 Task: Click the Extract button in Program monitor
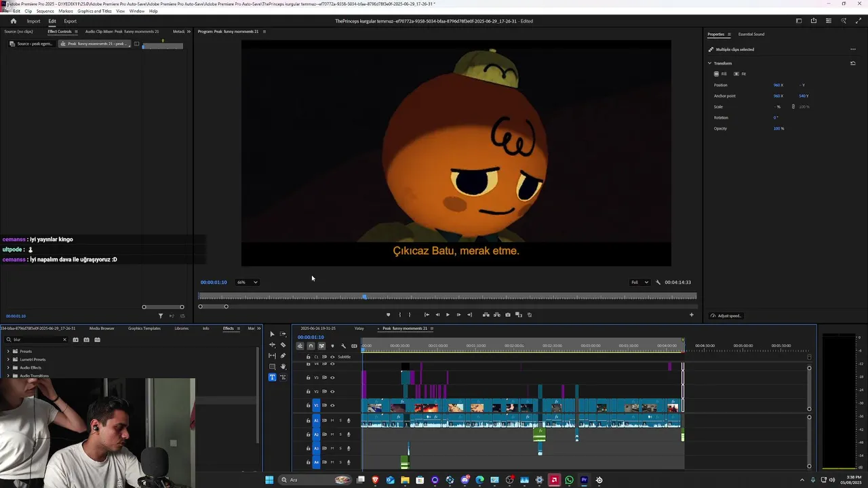(x=496, y=314)
